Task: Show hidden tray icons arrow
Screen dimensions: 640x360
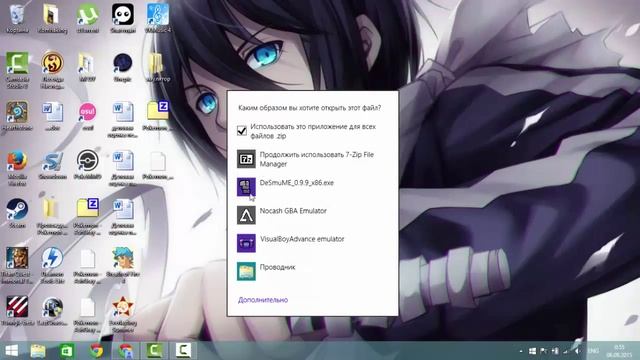Action: click(521, 351)
